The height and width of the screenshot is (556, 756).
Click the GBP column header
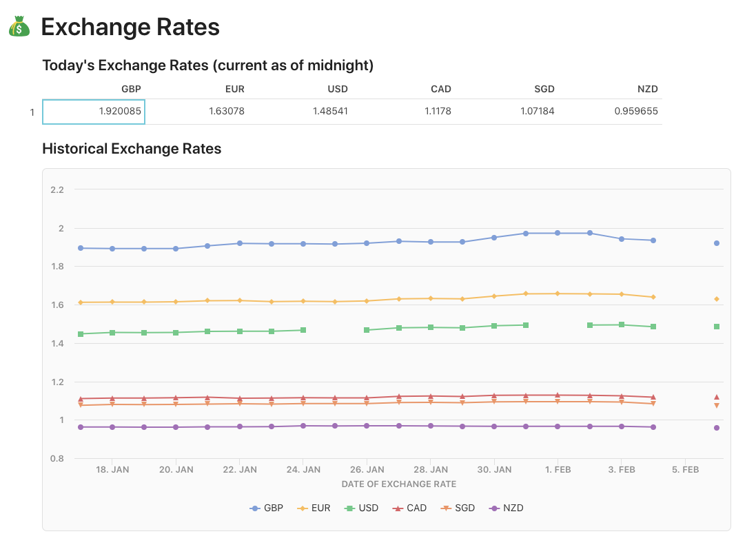[131, 89]
